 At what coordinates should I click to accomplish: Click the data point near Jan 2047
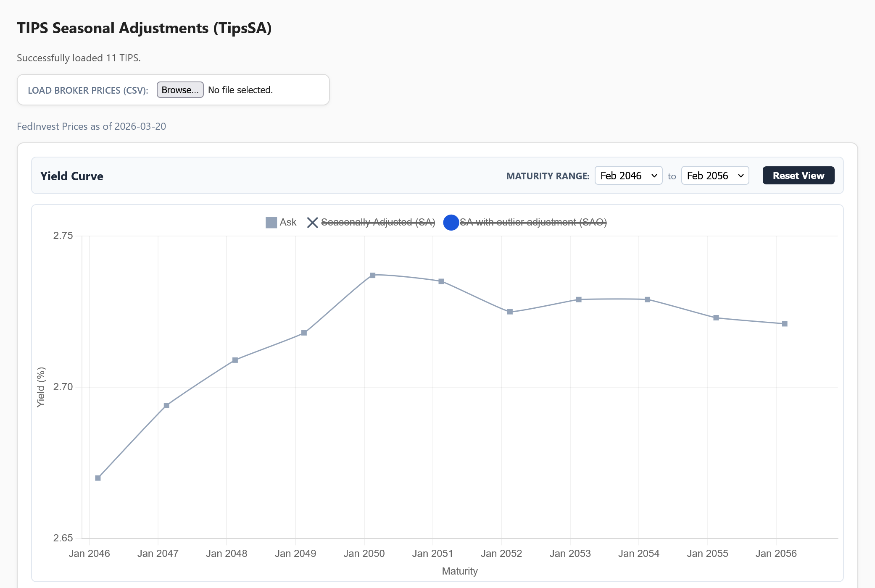click(x=166, y=405)
